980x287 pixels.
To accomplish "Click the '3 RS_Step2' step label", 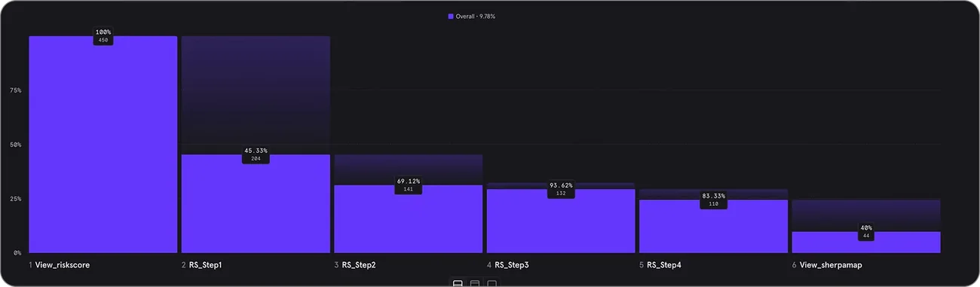I will click(355, 265).
